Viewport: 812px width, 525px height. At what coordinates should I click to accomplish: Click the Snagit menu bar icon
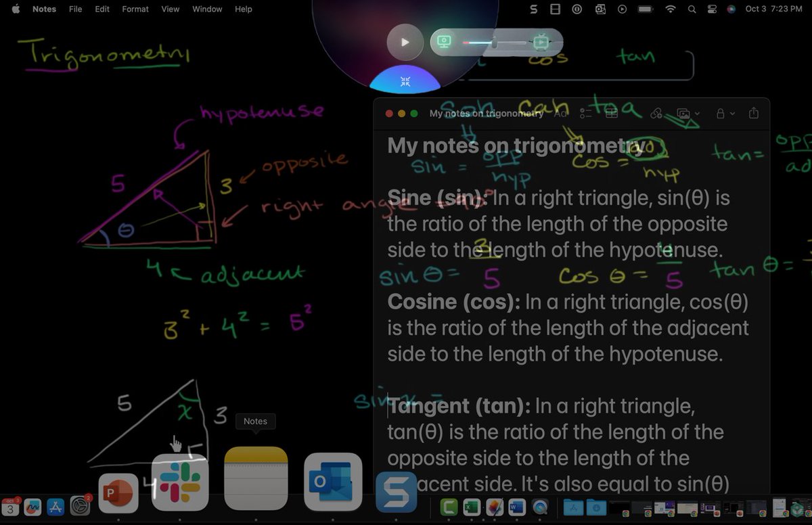tap(534, 9)
